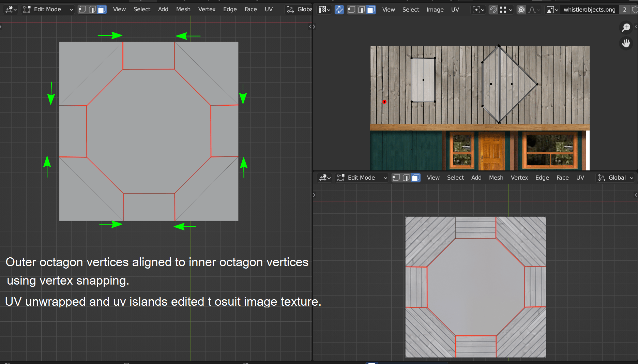The height and width of the screenshot is (364, 638).
Task: Open Vertex menu in bottom-right viewport
Action: (x=519, y=178)
